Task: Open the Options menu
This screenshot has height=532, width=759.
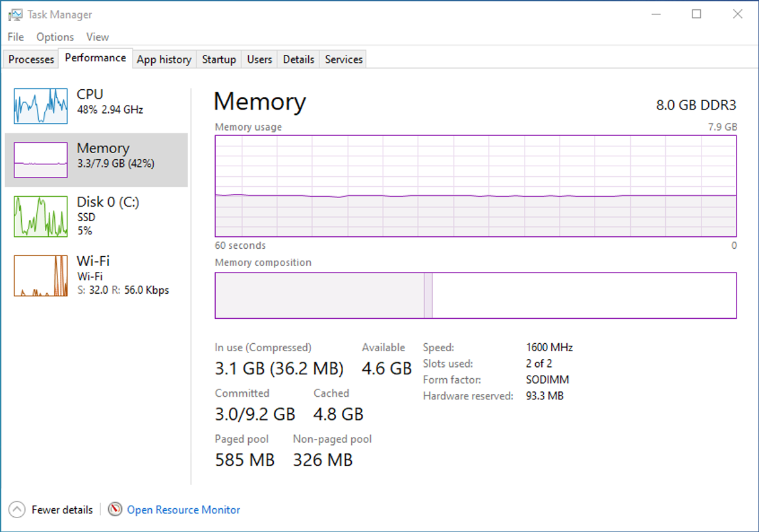Action: click(x=55, y=37)
